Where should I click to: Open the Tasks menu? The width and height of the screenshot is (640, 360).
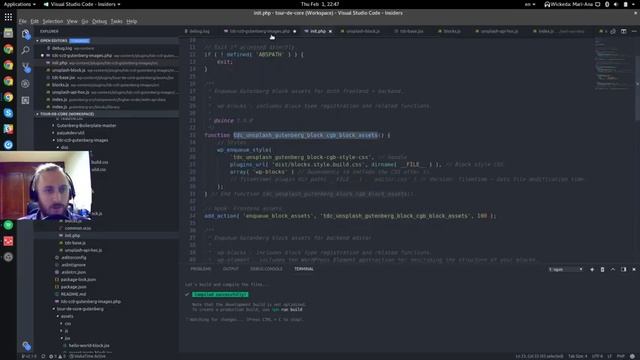coord(116,21)
